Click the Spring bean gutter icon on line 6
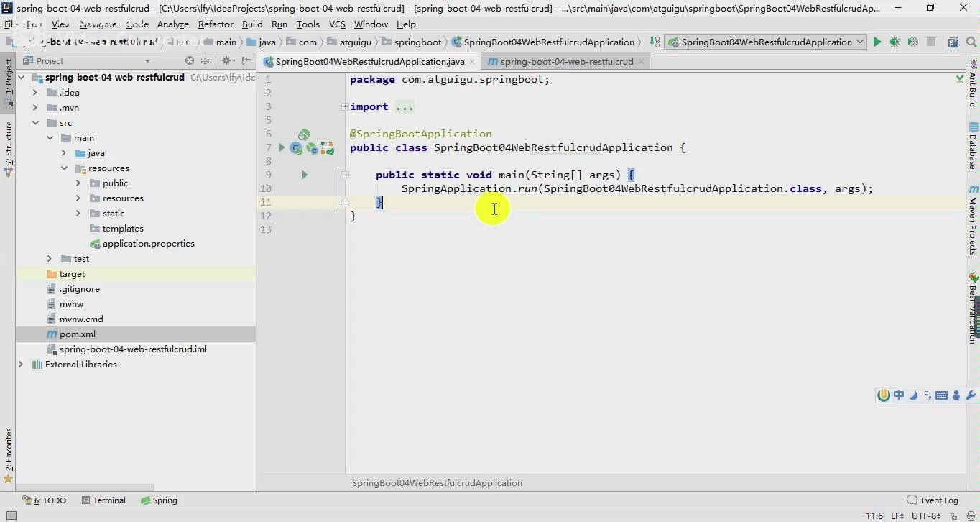The image size is (980, 522). coord(304,134)
